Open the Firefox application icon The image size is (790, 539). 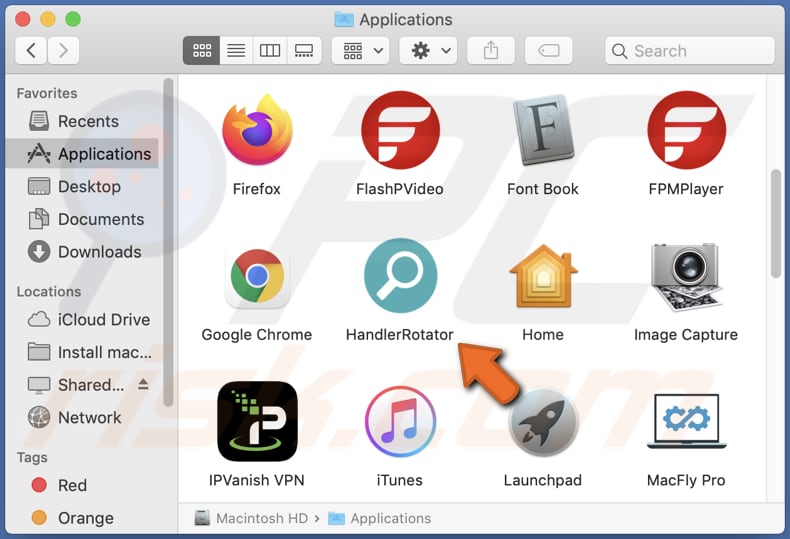tap(257, 130)
